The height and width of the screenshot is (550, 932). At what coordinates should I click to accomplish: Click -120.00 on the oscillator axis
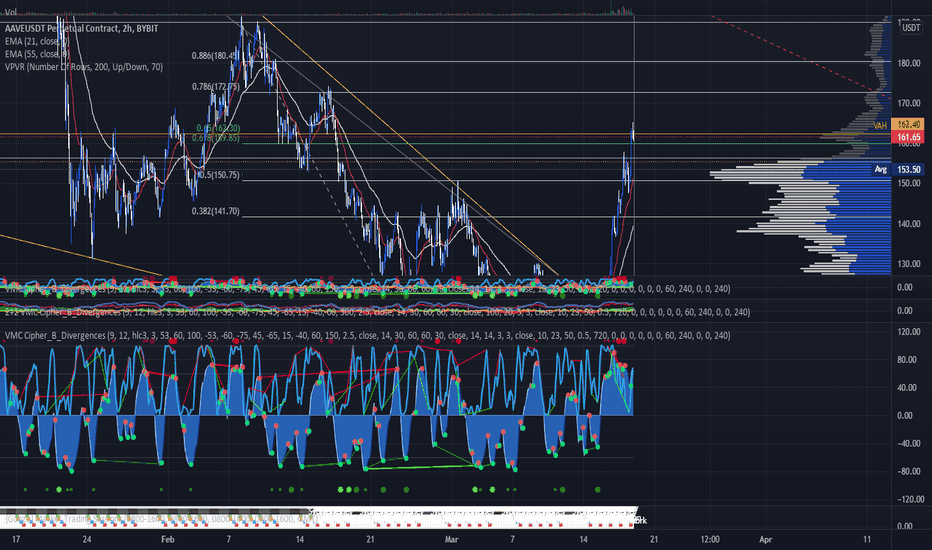tap(910, 499)
